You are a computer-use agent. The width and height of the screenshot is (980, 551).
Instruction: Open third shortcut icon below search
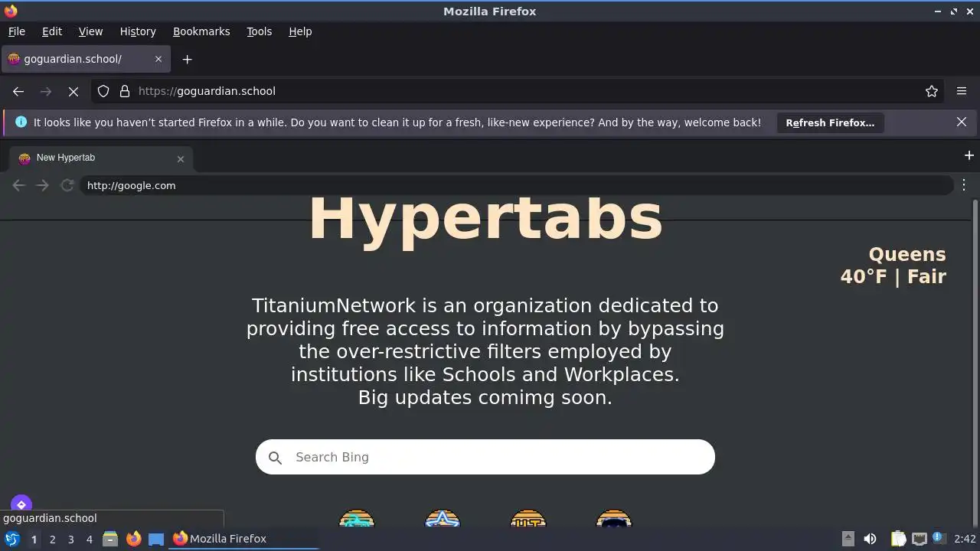[x=528, y=520]
